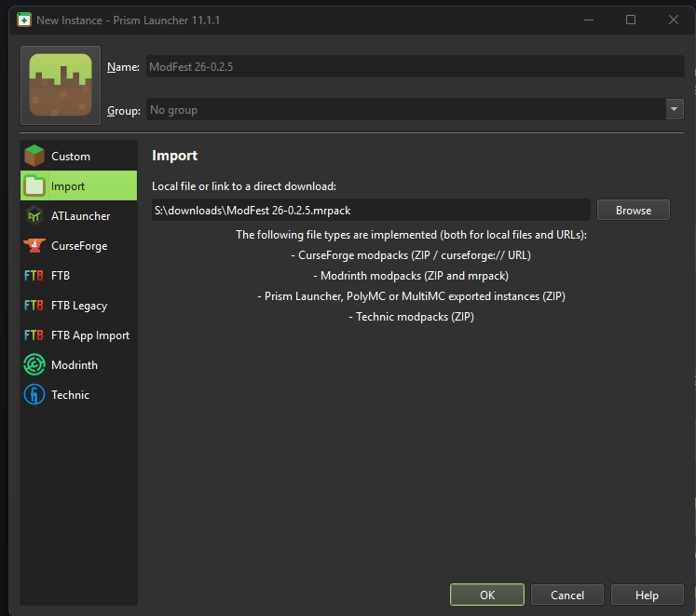The height and width of the screenshot is (616, 696).
Task: Click 'Local file or link to a direct download:' label
Action: 244,186
